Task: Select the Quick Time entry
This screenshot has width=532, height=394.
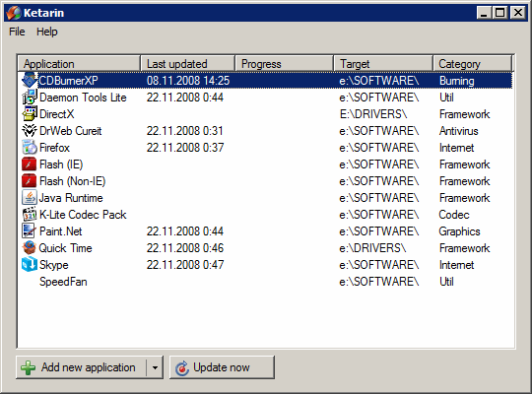Action: click(x=65, y=248)
